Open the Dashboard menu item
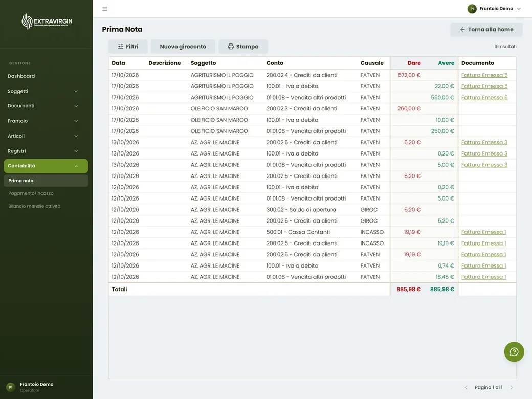Viewport: 532px width, 399px height. (46, 76)
